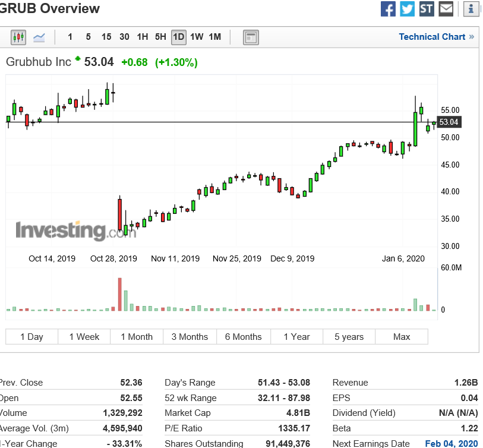Show 6 Months range
483x448 pixels.
pyautogui.click(x=244, y=336)
